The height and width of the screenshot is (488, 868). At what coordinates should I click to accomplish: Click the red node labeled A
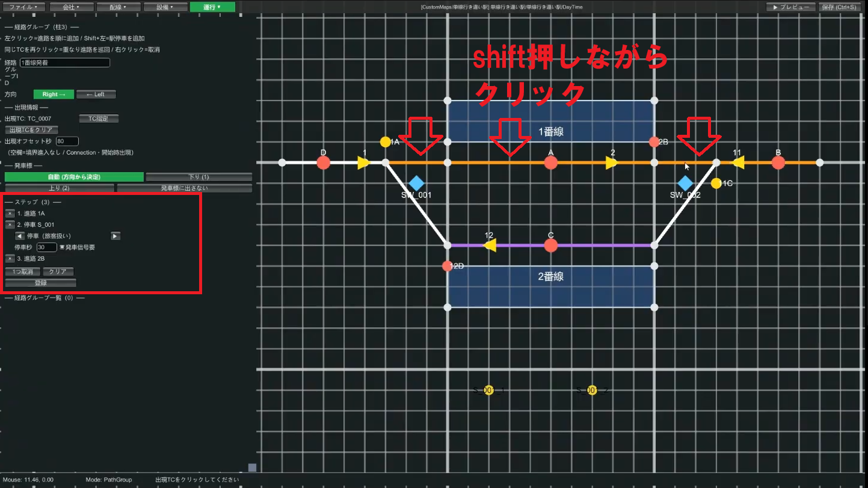550,162
